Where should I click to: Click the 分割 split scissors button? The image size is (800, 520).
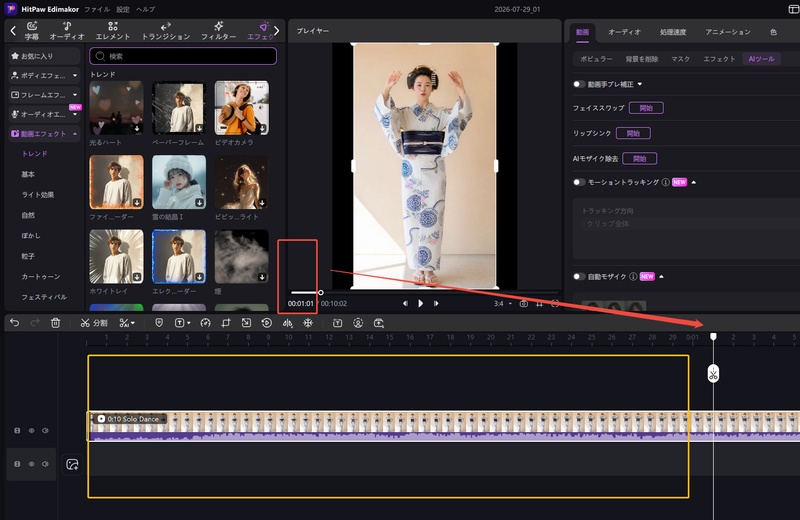pos(94,323)
